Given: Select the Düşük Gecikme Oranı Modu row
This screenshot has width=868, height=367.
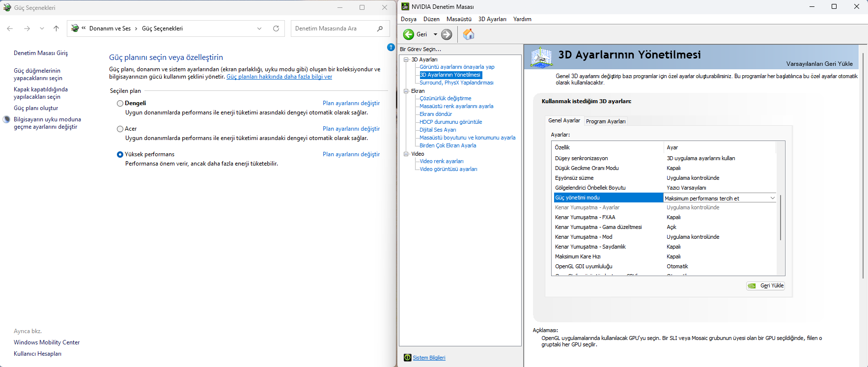Looking at the screenshot, I should (665, 168).
